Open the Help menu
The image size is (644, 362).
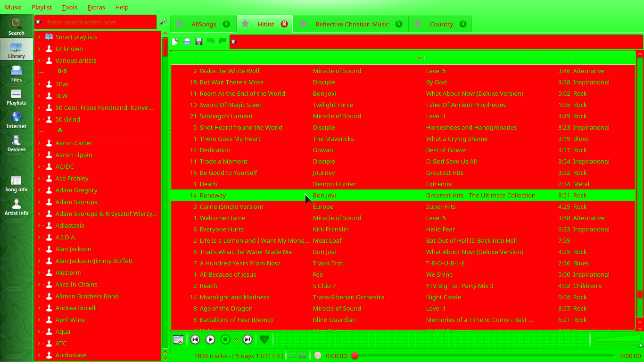click(122, 7)
